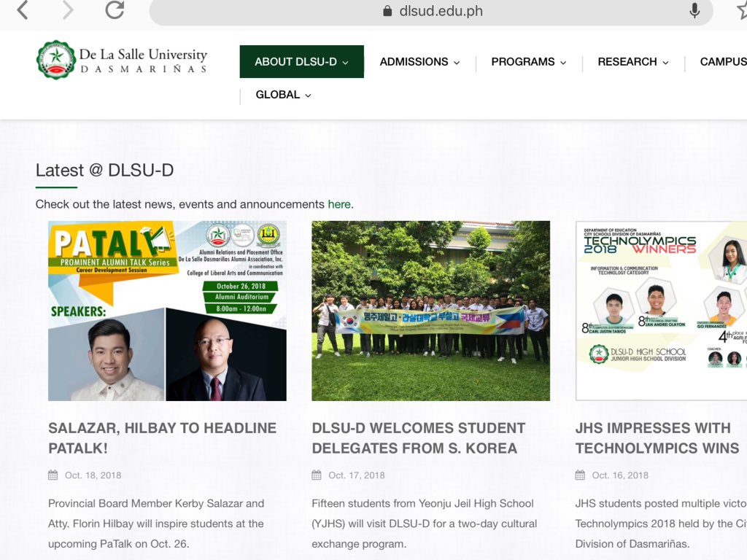747x560 pixels.
Task: Open 'JHS Impresses with Technolympics Wins' headline
Action: [x=657, y=438]
